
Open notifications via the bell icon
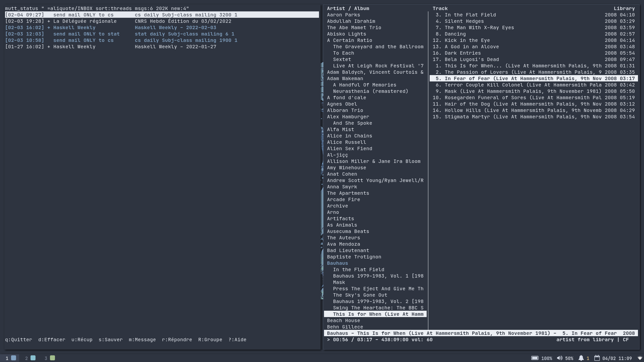click(x=582, y=358)
